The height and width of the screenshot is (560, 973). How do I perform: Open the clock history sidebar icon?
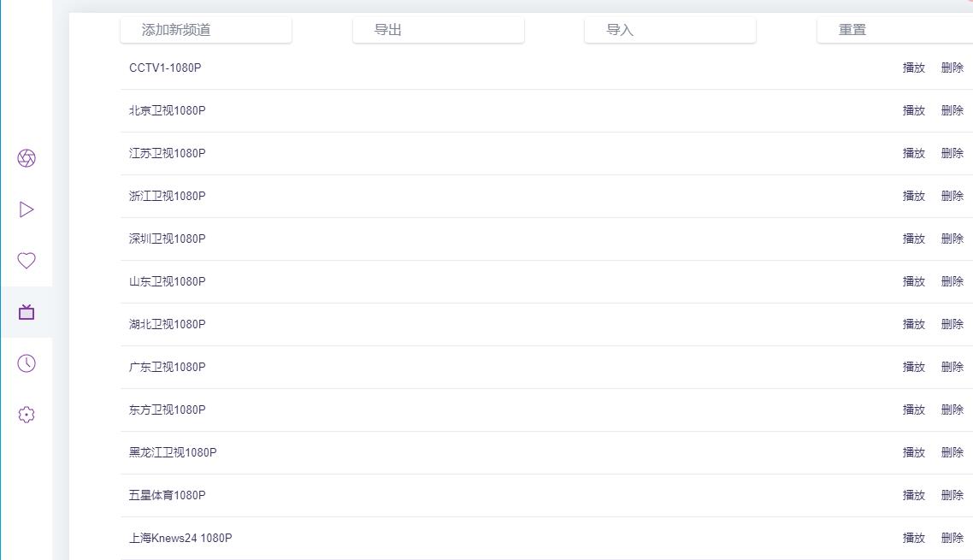(26, 363)
